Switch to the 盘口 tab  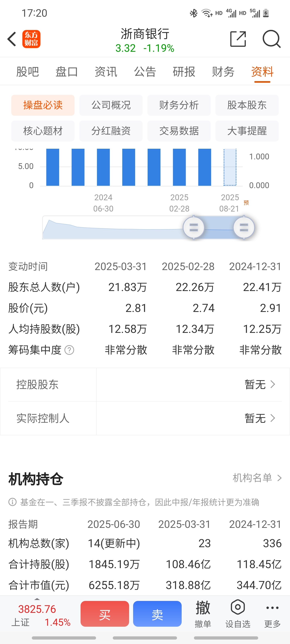click(x=66, y=72)
